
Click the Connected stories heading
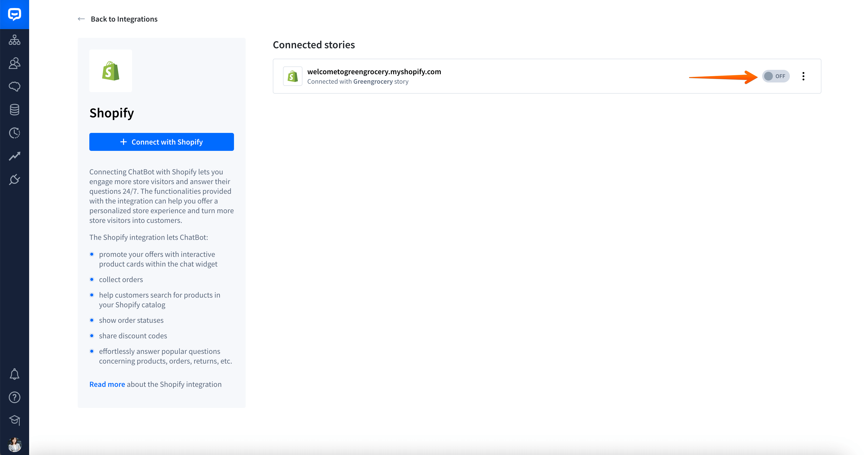point(314,44)
